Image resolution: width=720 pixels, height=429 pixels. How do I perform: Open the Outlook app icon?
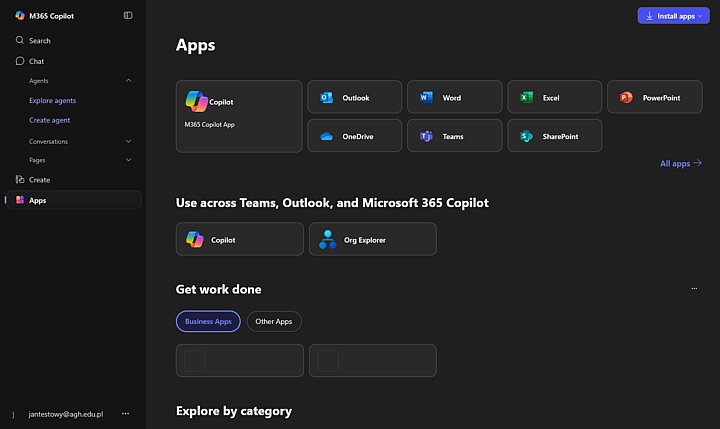[326, 97]
